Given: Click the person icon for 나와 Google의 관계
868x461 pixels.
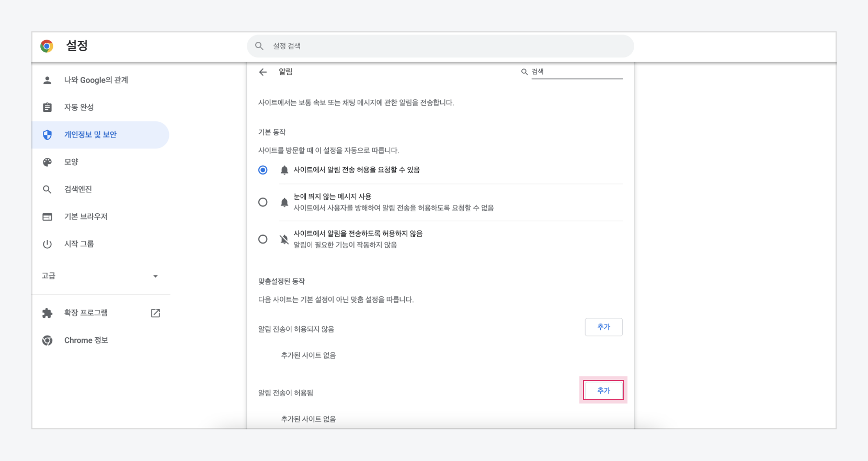Looking at the screenshot, I should coord(47,80).
